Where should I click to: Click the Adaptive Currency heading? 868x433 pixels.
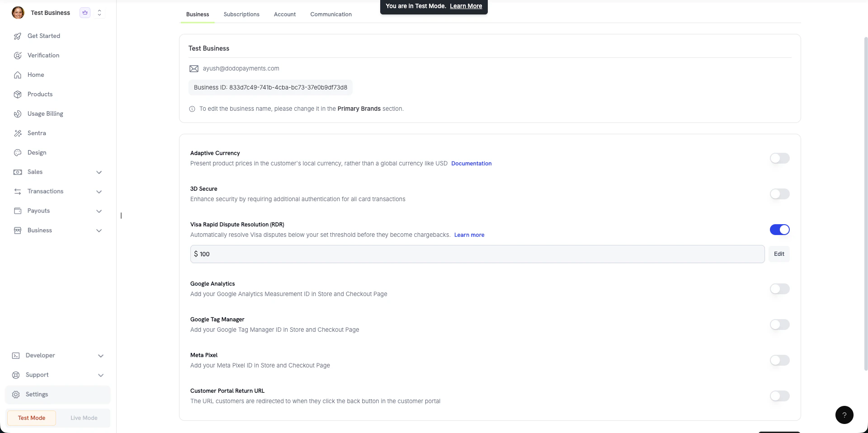point(215,153)
